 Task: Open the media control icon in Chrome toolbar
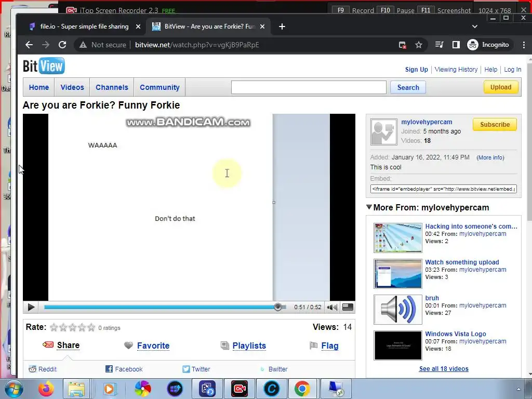[440, 45]
